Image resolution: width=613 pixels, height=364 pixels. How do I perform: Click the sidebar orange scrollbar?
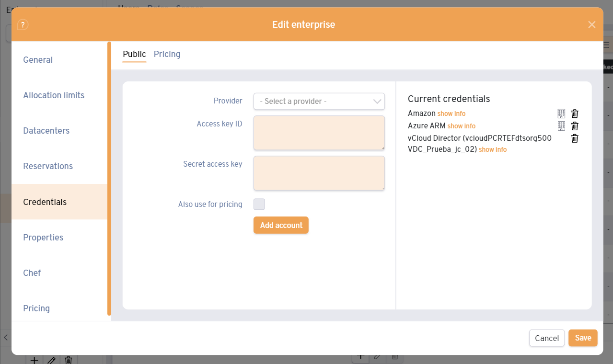(109, 178)
